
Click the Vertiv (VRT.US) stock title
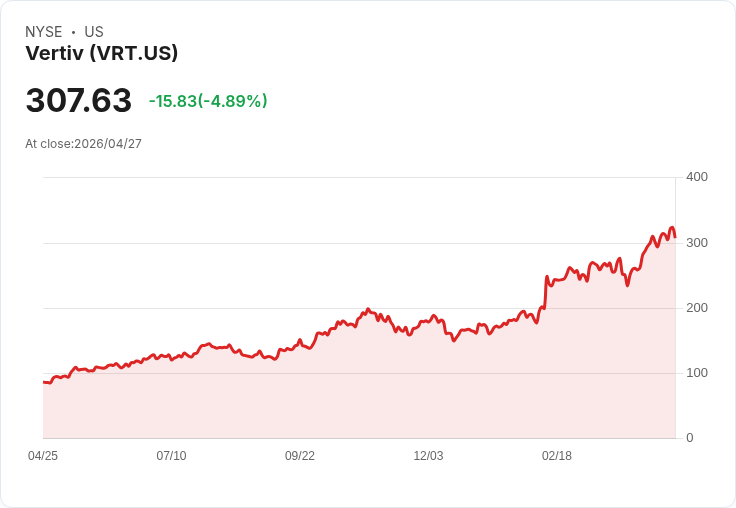coord(101,54)
